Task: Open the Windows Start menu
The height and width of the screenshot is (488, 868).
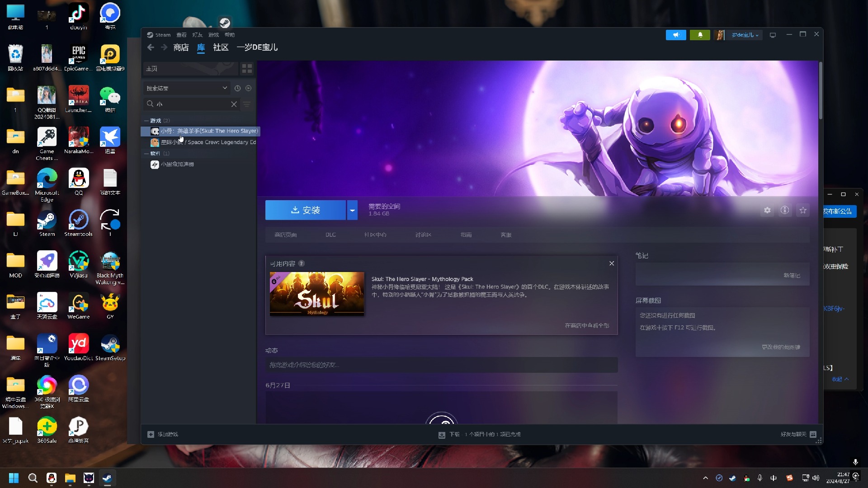Action: [14, 478]
